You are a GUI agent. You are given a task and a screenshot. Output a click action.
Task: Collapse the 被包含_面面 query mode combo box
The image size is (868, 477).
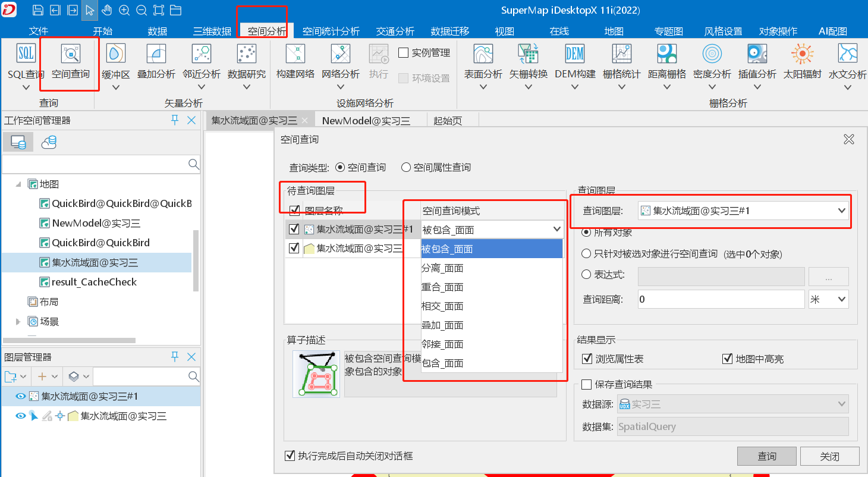click(557, 229)
